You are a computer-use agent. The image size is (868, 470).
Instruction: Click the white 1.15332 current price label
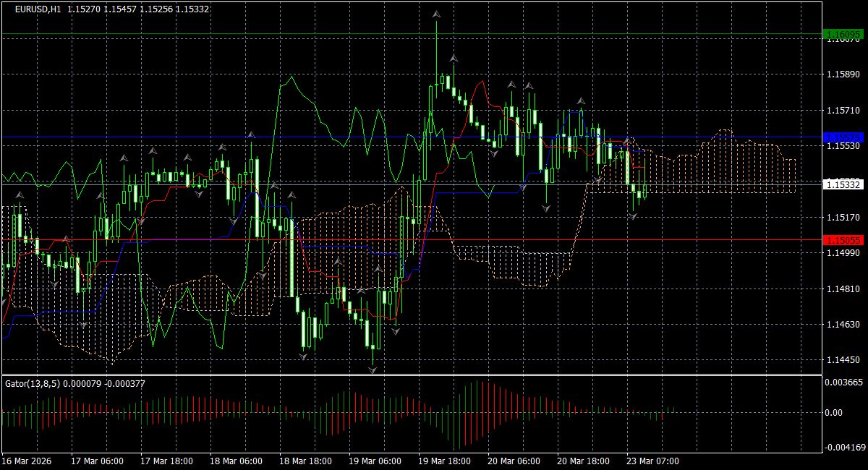[x=842, y=184]
